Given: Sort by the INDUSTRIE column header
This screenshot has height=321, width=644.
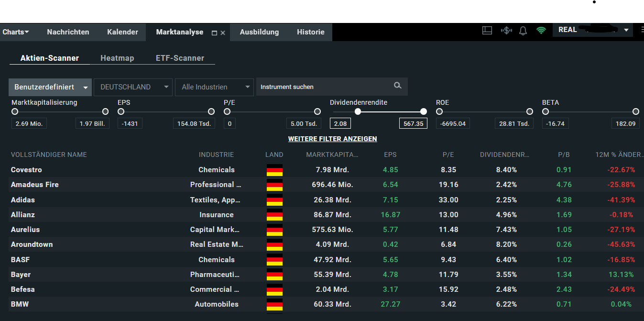Looking at the screenshot, I should coord(217,155).
